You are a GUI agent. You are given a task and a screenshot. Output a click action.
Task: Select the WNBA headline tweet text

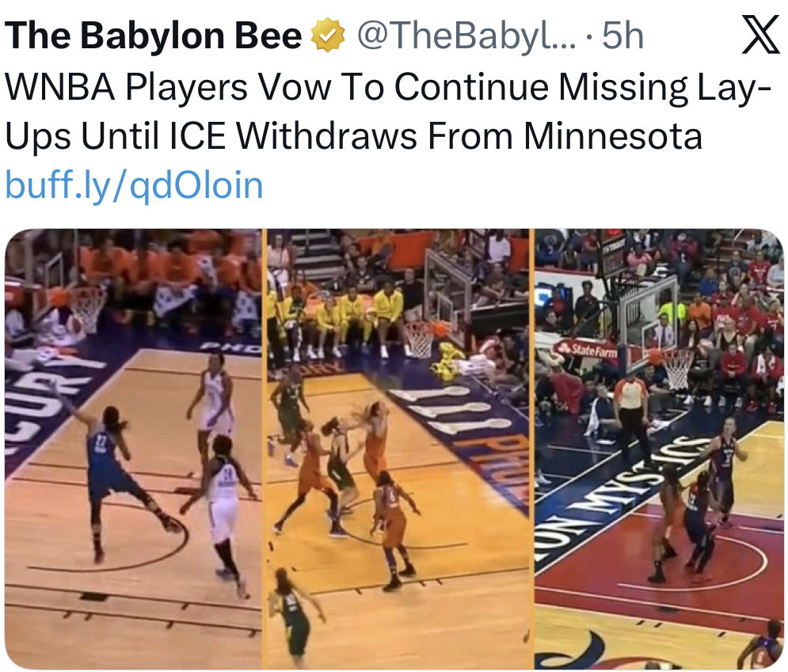click(x=387, y=112)
